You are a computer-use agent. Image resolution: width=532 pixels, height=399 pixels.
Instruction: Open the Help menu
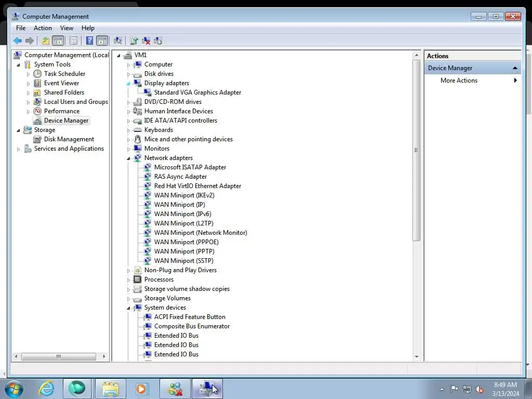pyautogui.click(x=88, y=28)
